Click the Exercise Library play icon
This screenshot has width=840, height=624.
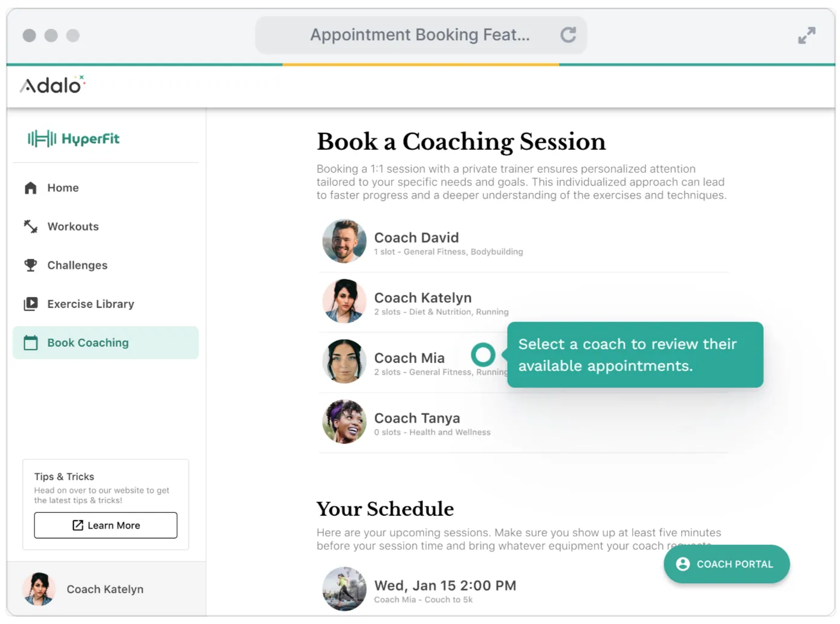point(31,304)
